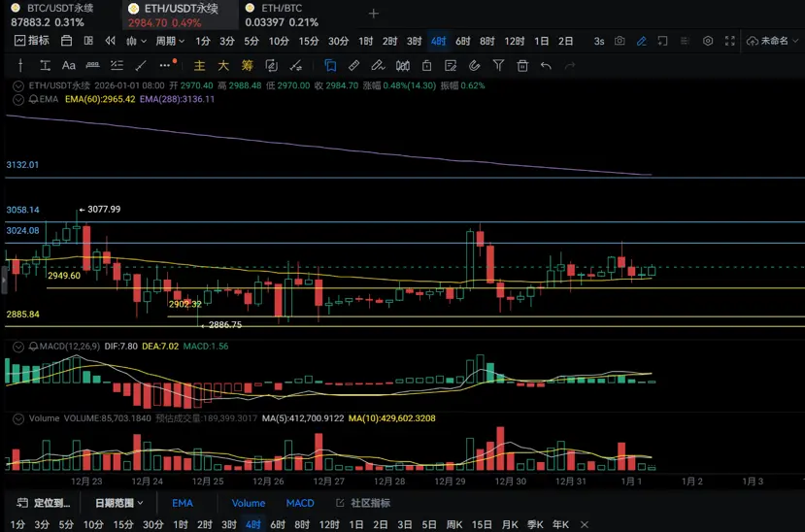Click the EMA alert bell icon
805x532 pixels.
(33, 100)
